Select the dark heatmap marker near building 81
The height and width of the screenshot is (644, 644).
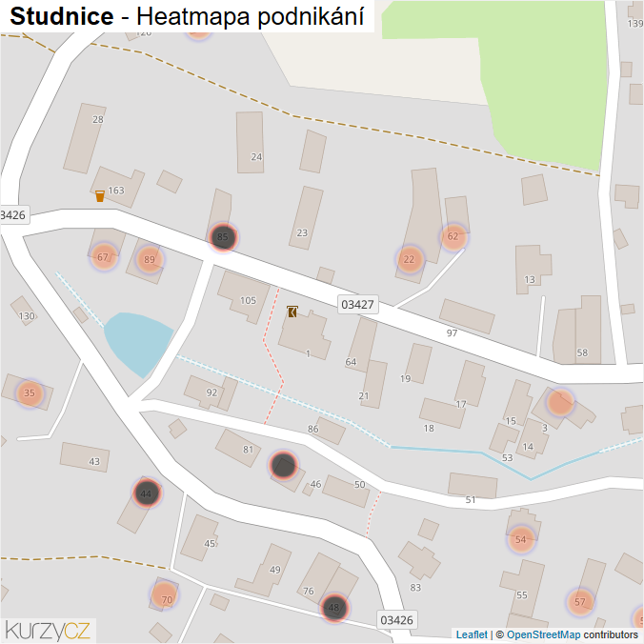click(x=283, y=465)
